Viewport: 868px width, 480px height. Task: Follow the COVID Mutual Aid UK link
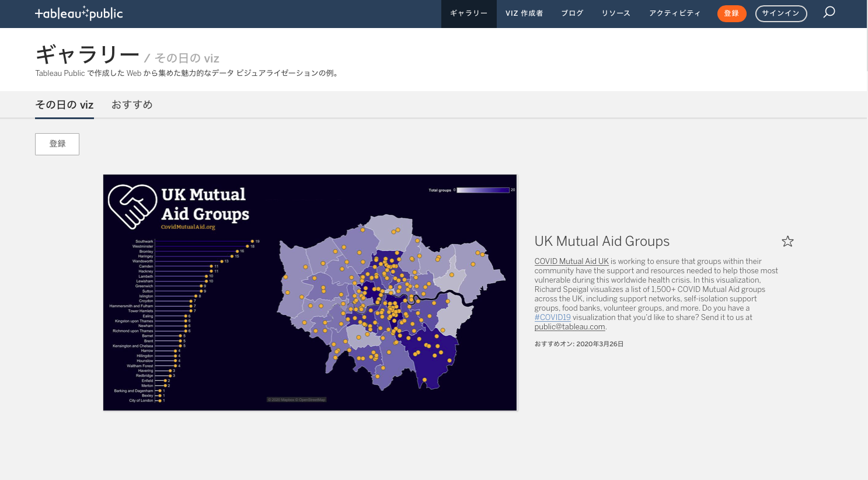(571, 262)
